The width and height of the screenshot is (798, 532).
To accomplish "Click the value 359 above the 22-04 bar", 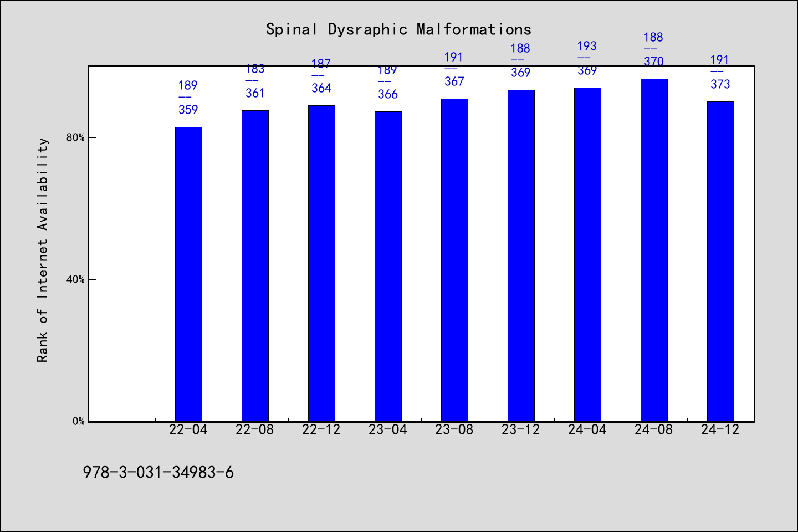I will click(x=188, y=110).
